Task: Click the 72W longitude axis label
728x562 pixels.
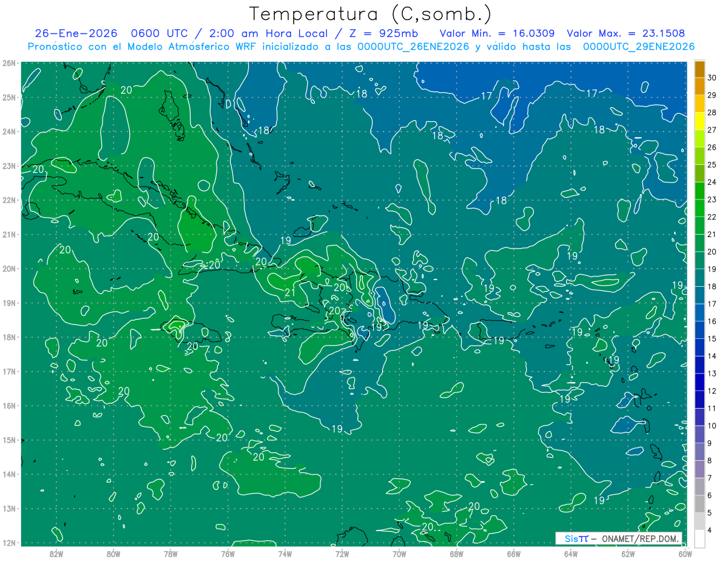Action: 342,554
